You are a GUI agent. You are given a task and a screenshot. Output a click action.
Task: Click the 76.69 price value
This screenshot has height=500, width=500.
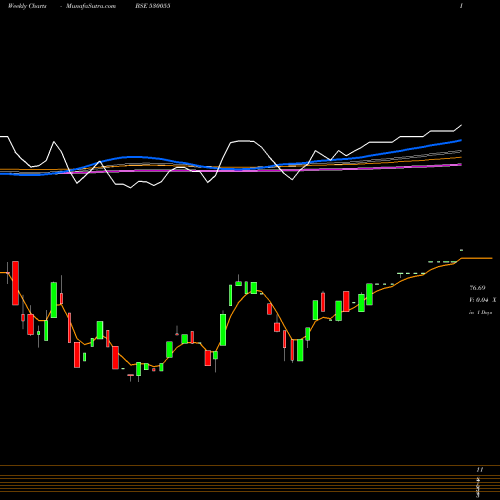click(x=477, y=288)
